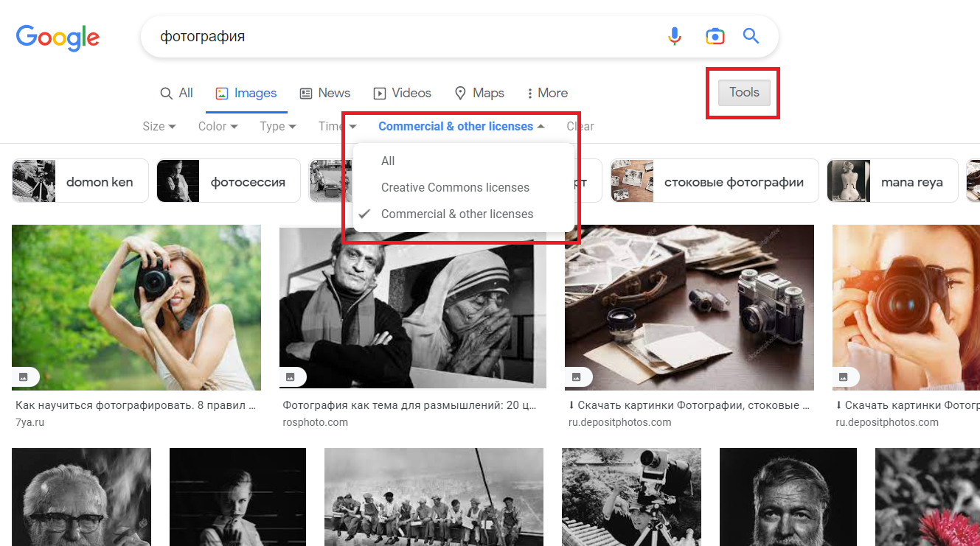Screen dimensions: 980x546
Task: Click the More three-dots icon
Action: point(529,94)
